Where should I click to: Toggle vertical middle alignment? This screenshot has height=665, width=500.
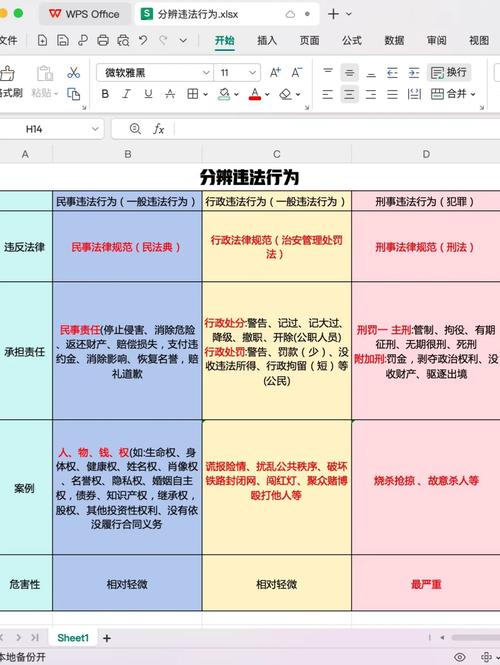(x=349, y=73)
